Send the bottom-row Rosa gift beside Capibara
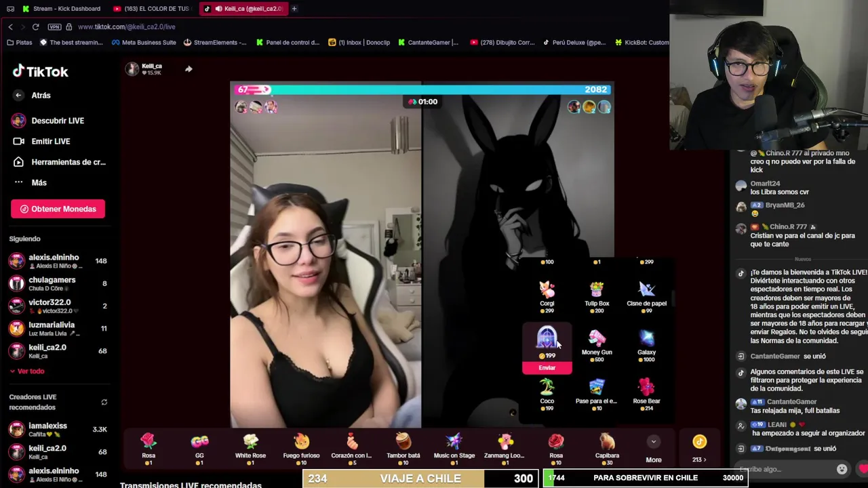This screenshot has height=488, width=868. [x=556, y=448]
